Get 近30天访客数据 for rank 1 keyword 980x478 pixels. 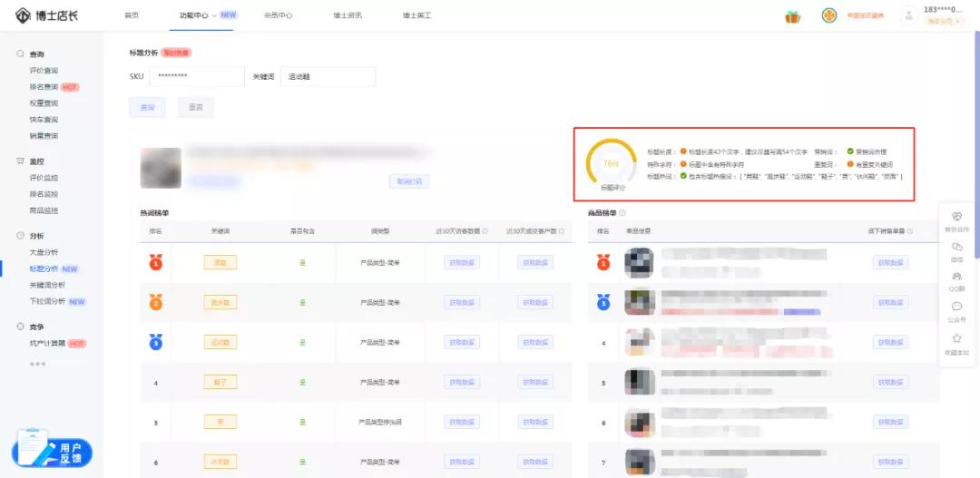[x=462, y=262]
